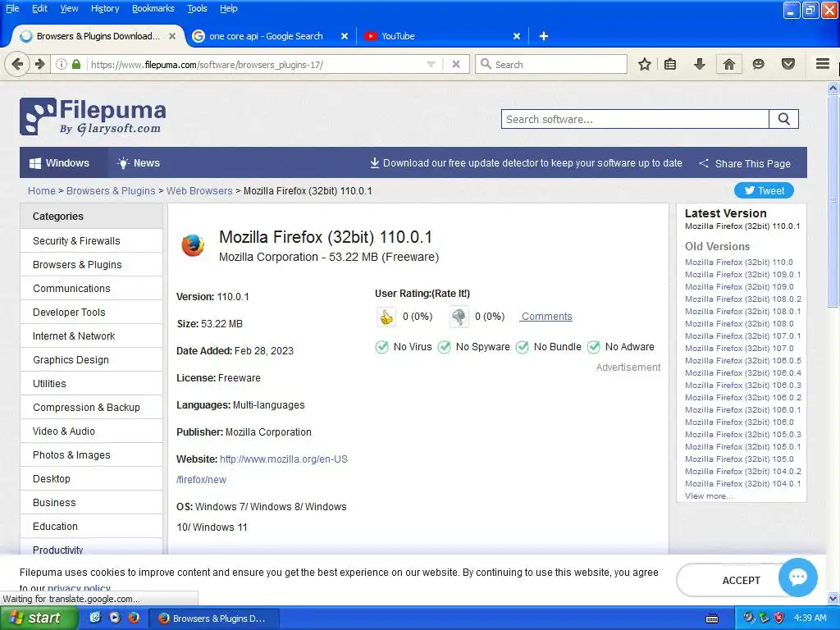Close the Browsers & Plugins Download tab
840x630 pixels.
tap(172, 36)
